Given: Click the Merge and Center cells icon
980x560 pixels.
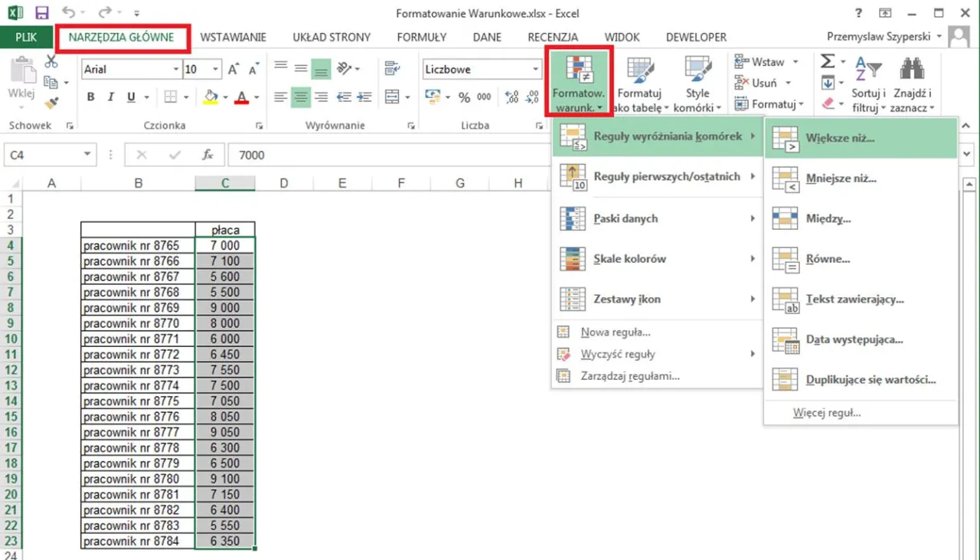Looking at the screenshot, I should coord(392,97).
